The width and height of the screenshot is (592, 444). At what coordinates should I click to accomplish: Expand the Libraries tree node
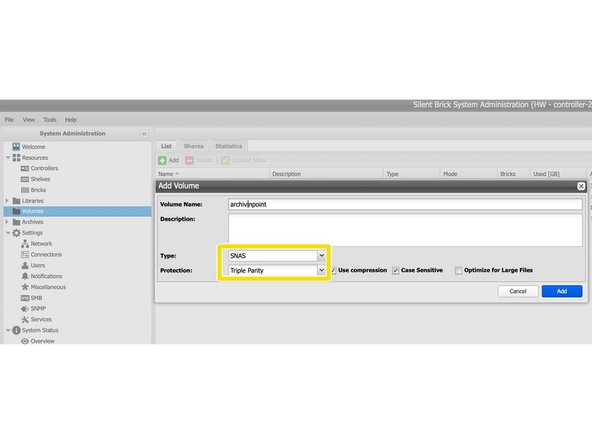coord(7,201)
